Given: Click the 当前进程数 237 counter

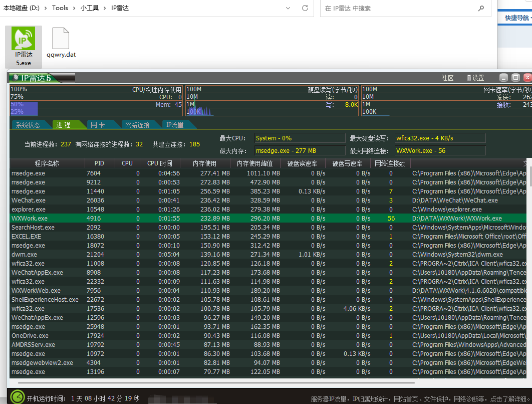Looking at the screenshot, I should 48,144.
